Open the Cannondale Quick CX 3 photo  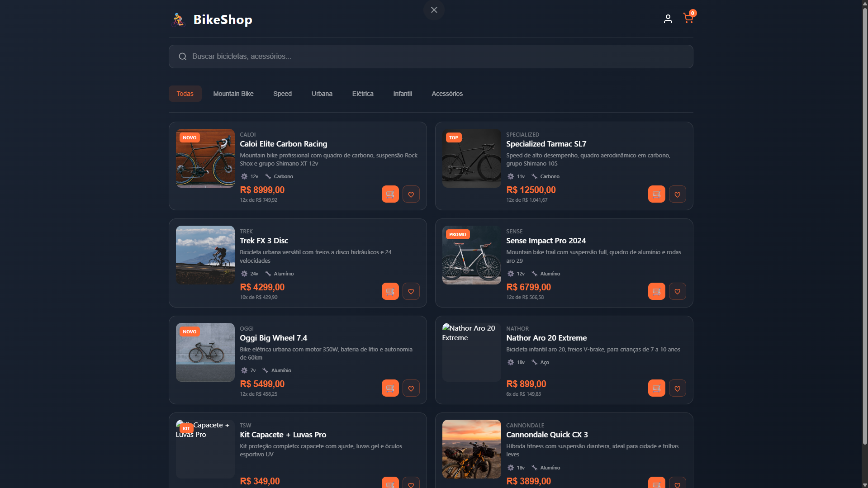click(x=472, y=449)
